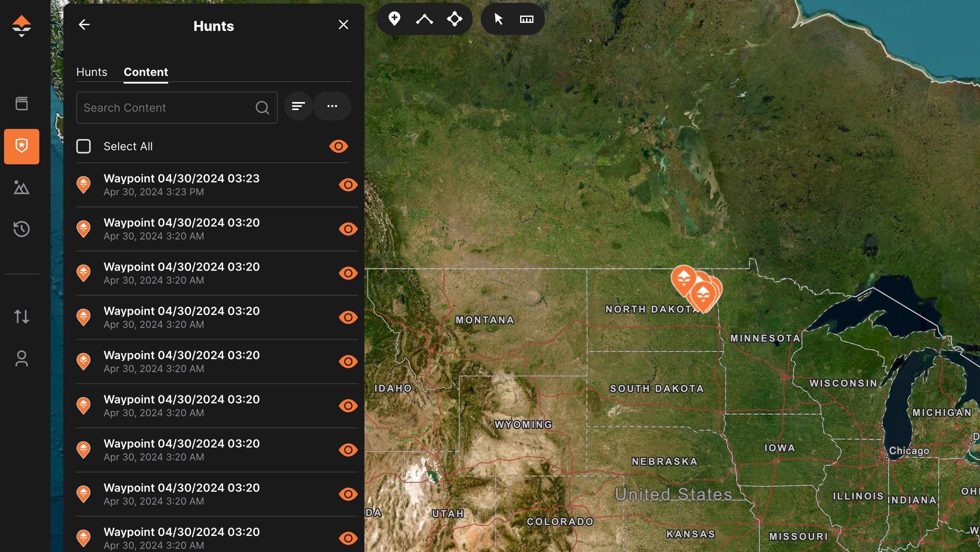The image size is (980, 552).
Task: Activate the cursor select tool
Action: click(x=498, y=18)
